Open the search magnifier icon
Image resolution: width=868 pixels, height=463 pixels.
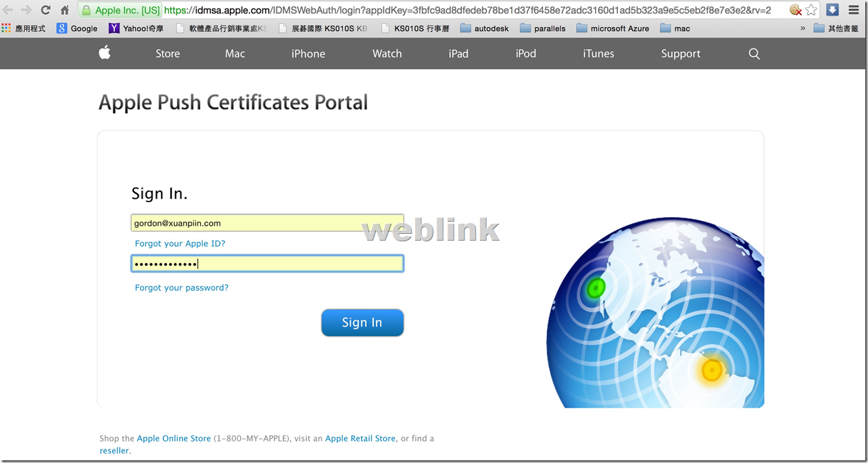pos(754,54)
